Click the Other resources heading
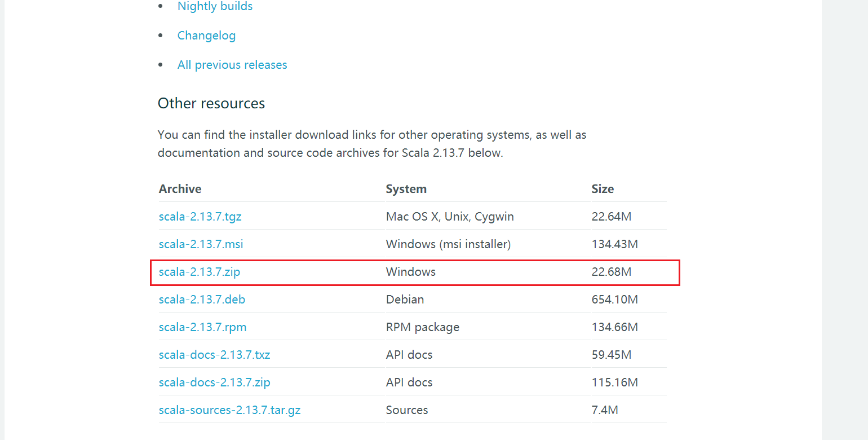The image size is (868, 440). coord(211,104)
